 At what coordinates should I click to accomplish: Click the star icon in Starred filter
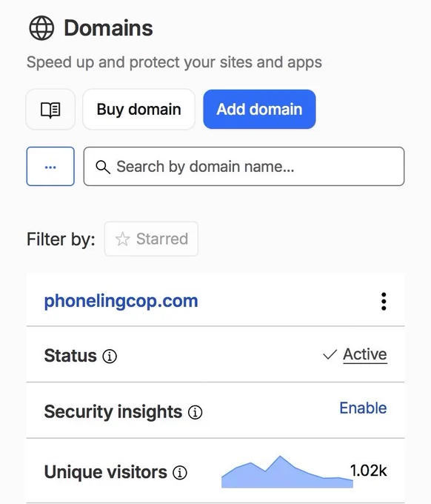[122, 239]
